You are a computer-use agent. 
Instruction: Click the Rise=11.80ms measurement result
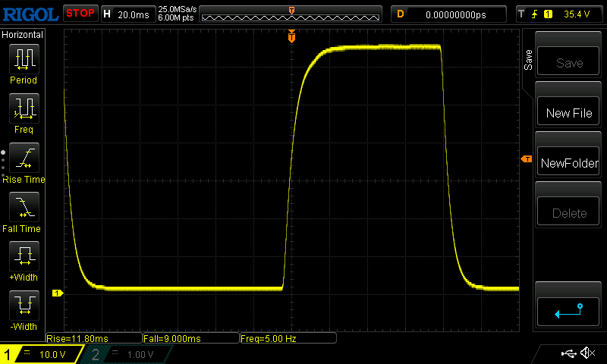point(94,338)
